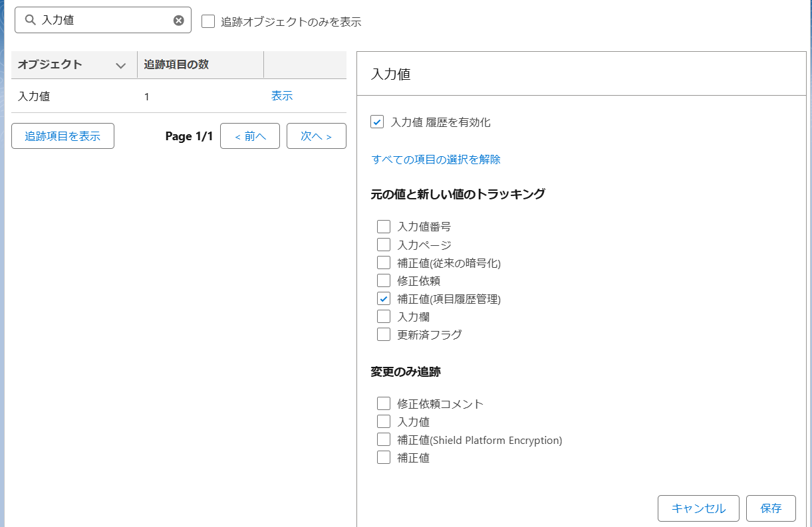Go to next page with 次へ
Viewport: 812px width, 527px height.
point(316,136)
